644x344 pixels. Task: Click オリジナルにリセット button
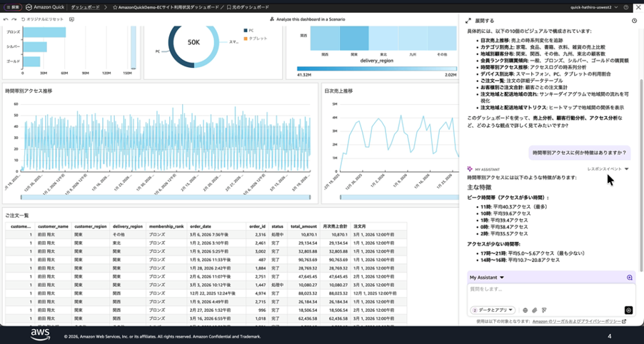(x=43, y=19)
